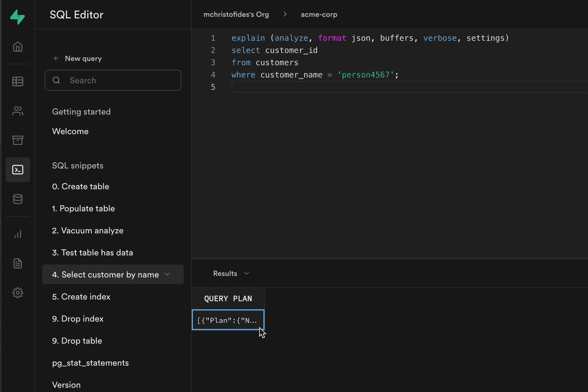Click the Results label
This screenshot has width=588, height=392.
click(225, 273)
